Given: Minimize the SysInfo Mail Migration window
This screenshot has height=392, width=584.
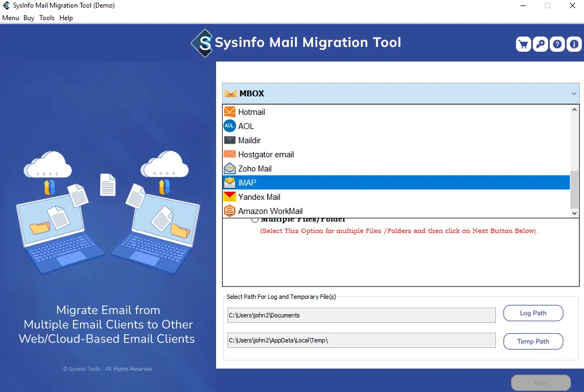Looking at the screenshot, I should 523,5.
